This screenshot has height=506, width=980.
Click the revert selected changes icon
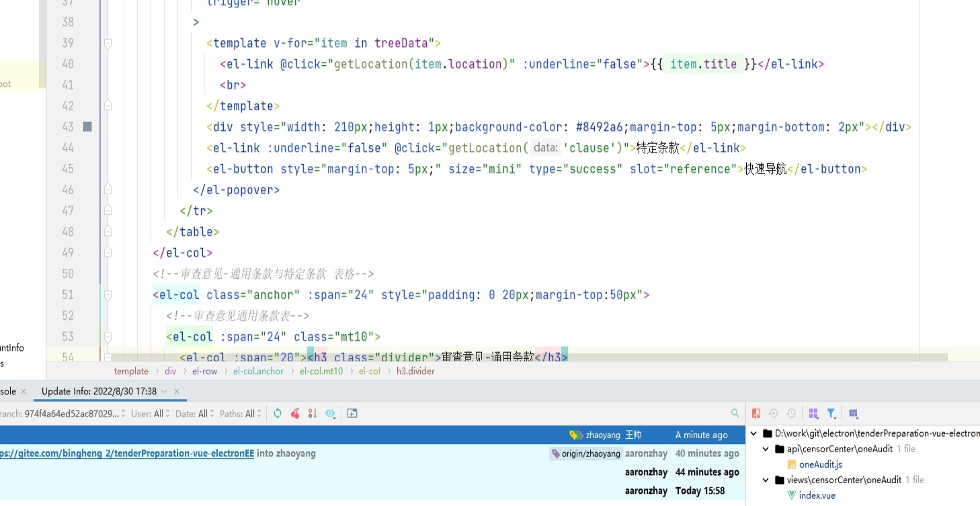pos(774,414)
